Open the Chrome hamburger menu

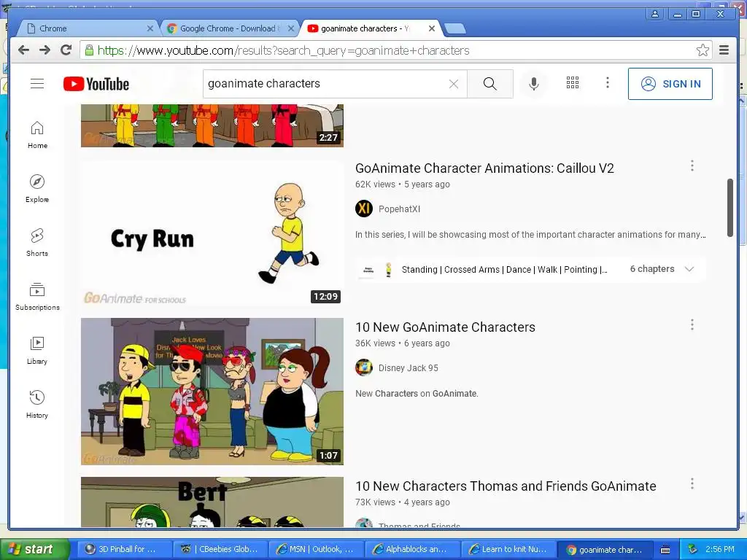tap(724, 50)
